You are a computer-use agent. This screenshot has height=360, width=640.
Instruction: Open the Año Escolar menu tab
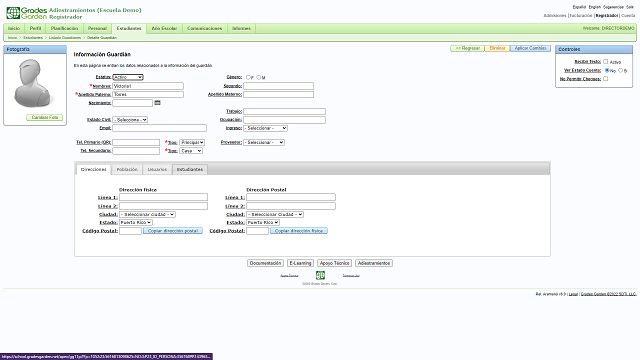tap(164, 28)
